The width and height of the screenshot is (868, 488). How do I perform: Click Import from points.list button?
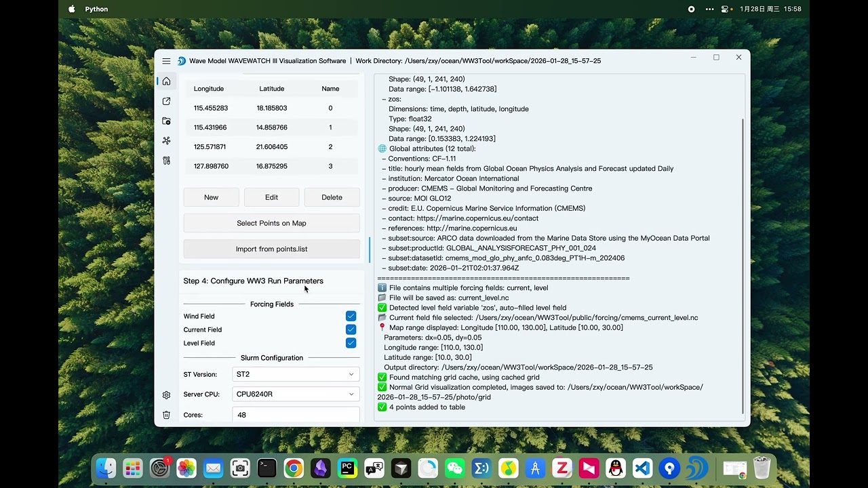click(271, 249)
